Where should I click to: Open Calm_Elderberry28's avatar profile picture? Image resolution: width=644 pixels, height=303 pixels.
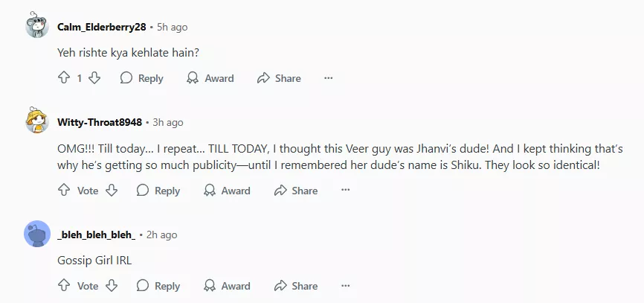pos(37,27)
